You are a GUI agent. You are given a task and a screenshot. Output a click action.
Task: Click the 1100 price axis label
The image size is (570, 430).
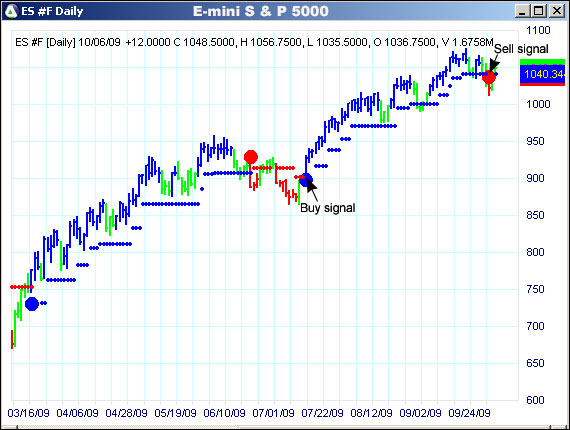(538, 30)
